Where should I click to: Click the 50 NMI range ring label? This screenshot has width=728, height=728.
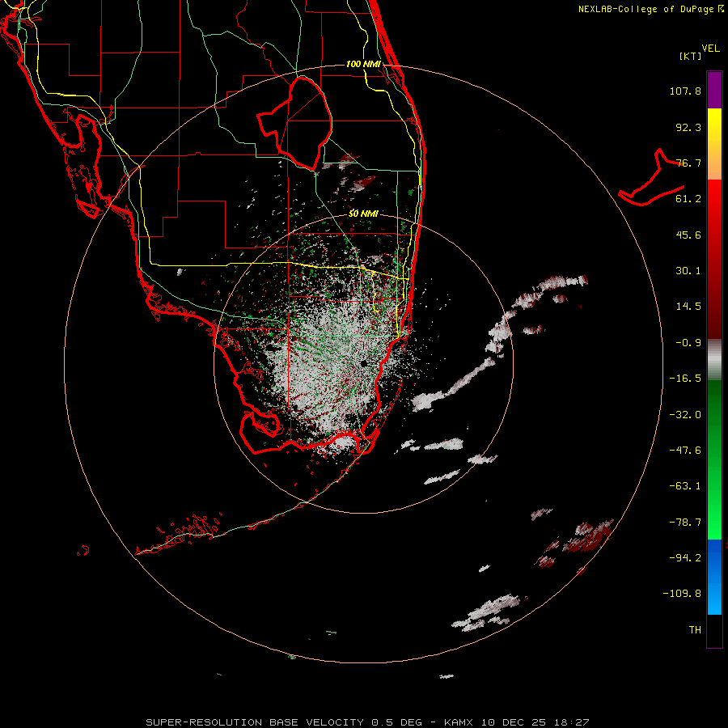(x=363, y=214)
